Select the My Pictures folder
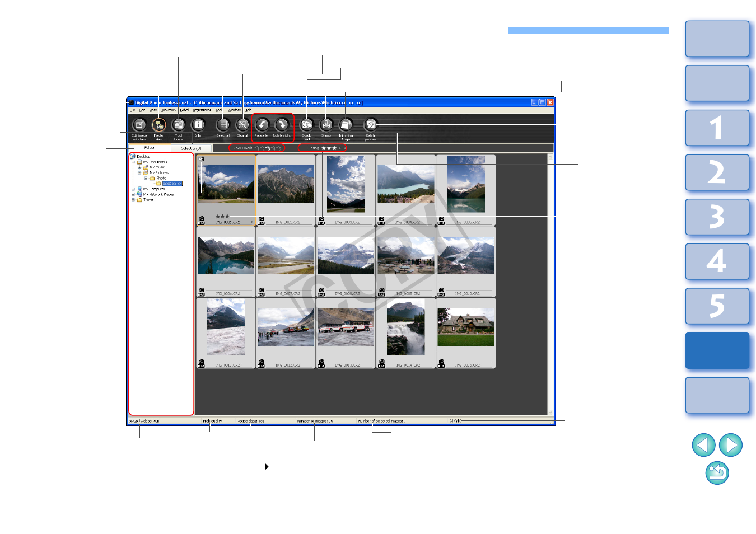The height and width of the screenshot is (534, 756). tap(159, 173)
